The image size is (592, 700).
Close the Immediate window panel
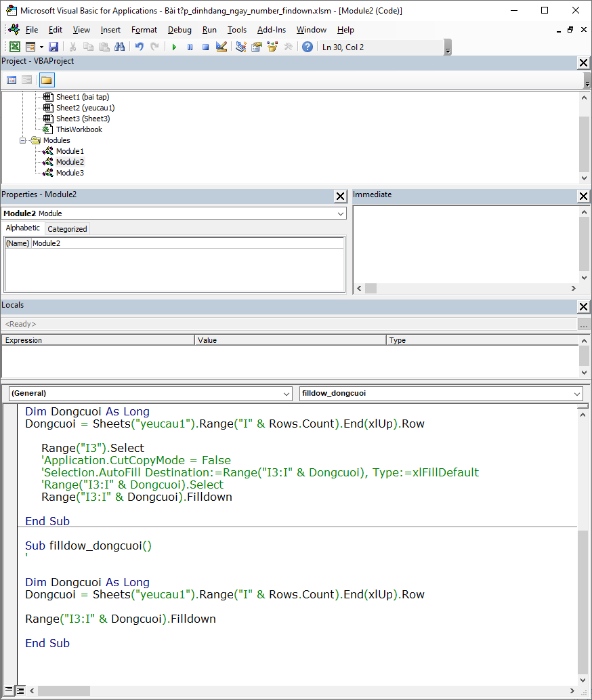583,196
